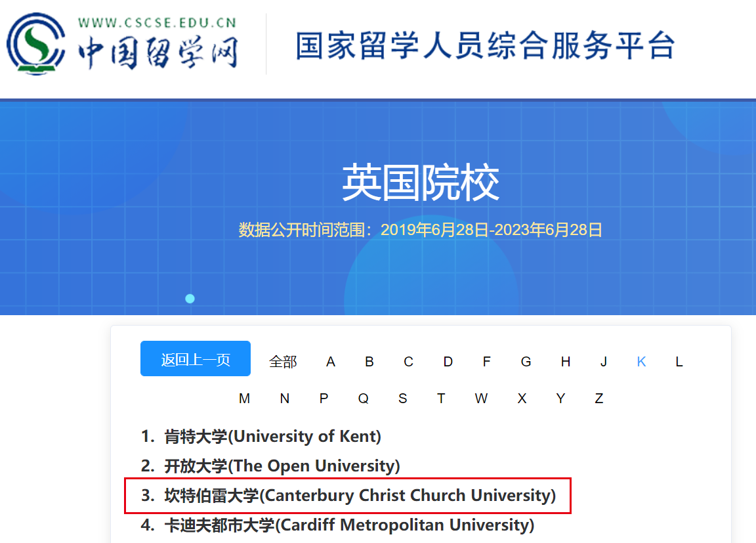Filter universities by letter M

tap(244, 399)
